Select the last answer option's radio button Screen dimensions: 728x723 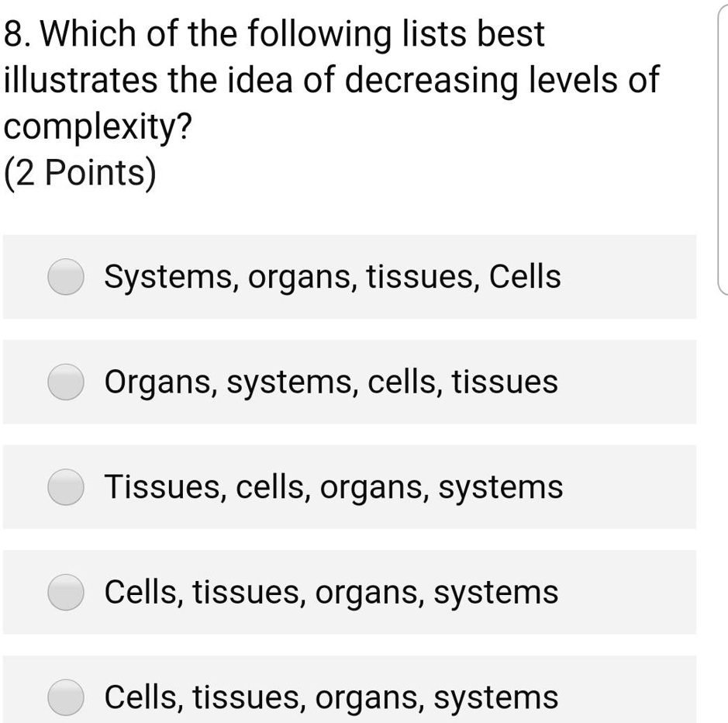[65, 697]
